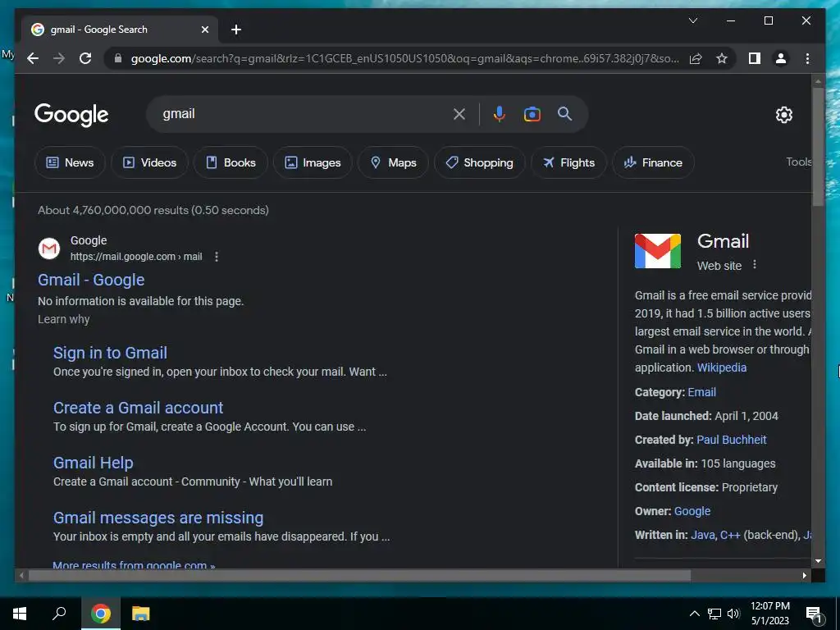This screenshot has width=840, height=630.
Task: Filter results by Books
Action: click(231, 162)
